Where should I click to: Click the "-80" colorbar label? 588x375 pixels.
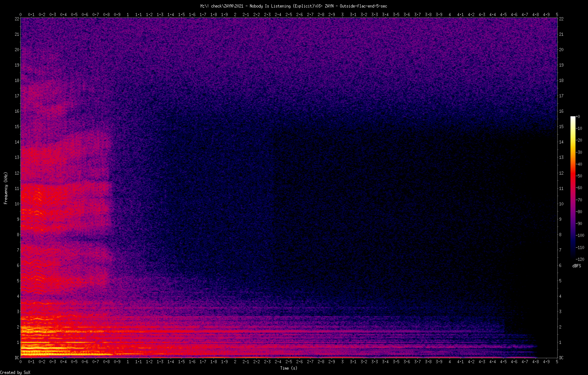click(x=579, y=212)
